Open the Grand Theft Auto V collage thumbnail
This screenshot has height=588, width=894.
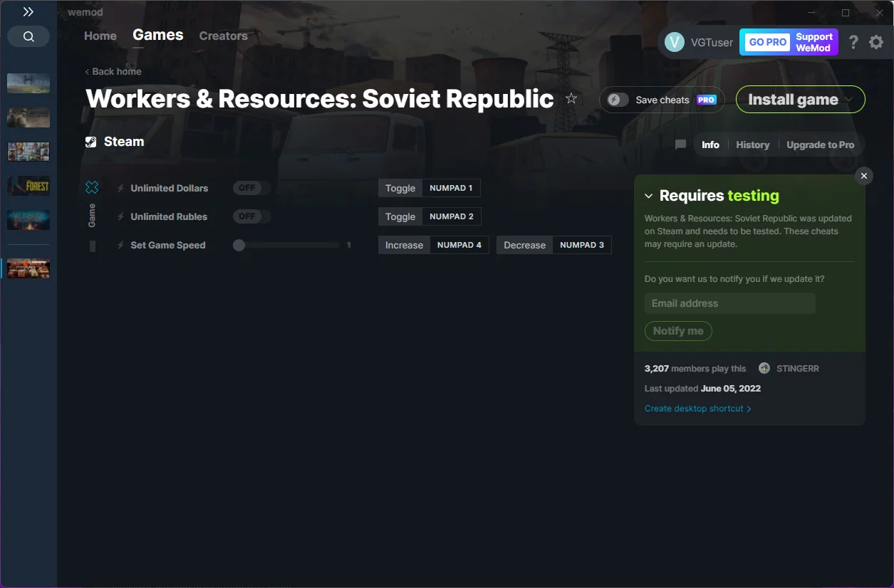pyautogui.click(x=28, y=152)
